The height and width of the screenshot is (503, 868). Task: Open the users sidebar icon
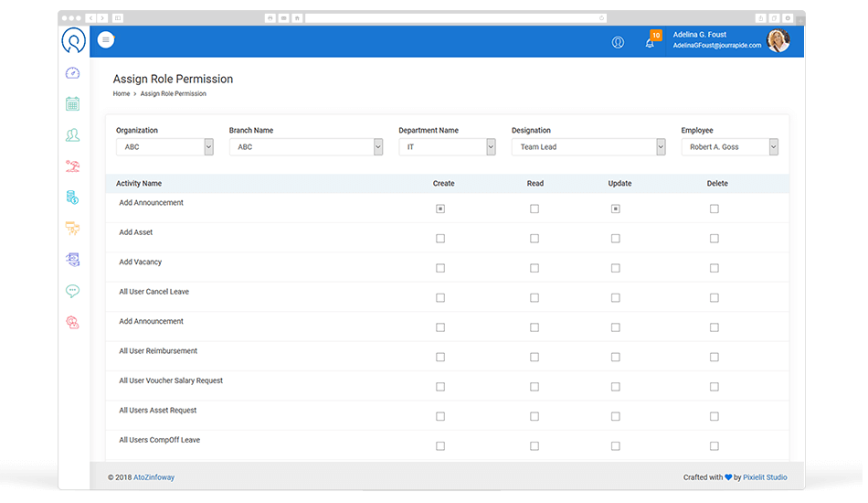point(72,134)
